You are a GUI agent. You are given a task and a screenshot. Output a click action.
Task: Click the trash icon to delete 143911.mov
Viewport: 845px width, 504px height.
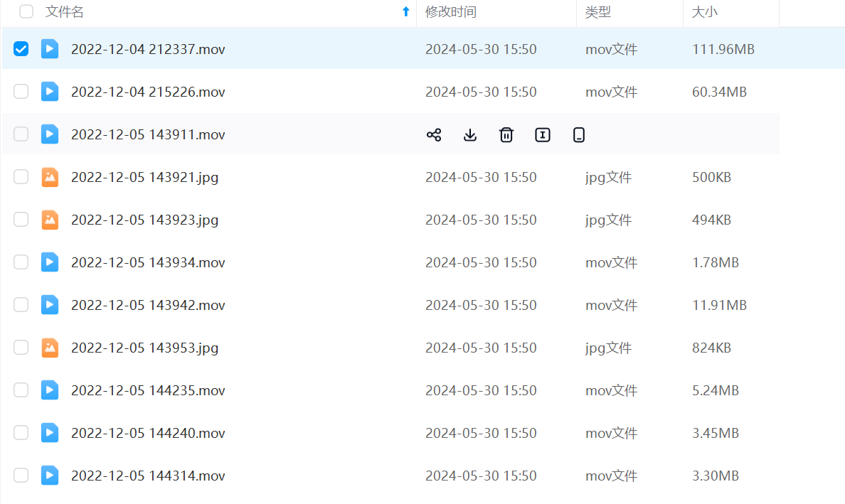(x=506, y=135)
